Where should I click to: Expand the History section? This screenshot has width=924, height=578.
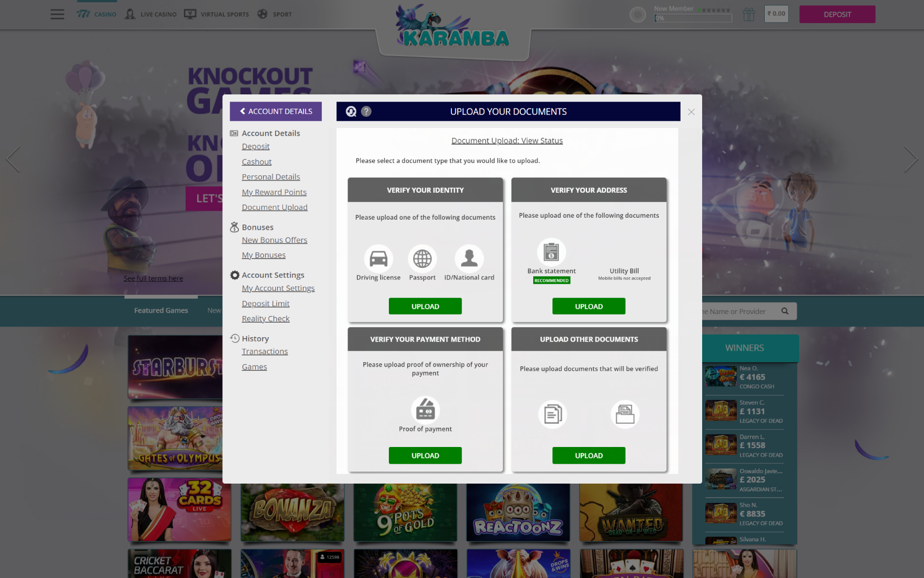coord(256,338)
